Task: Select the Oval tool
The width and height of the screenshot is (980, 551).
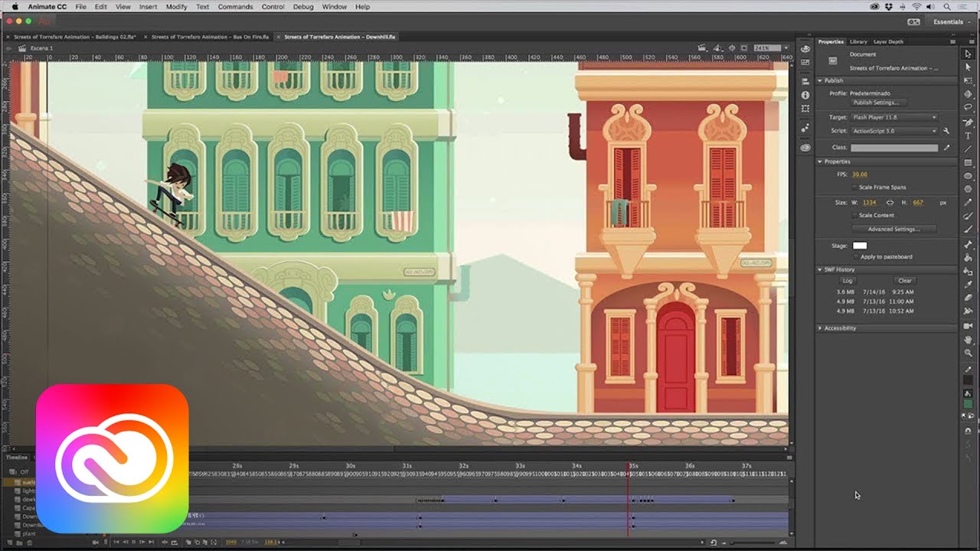Action: pos(968,175)
